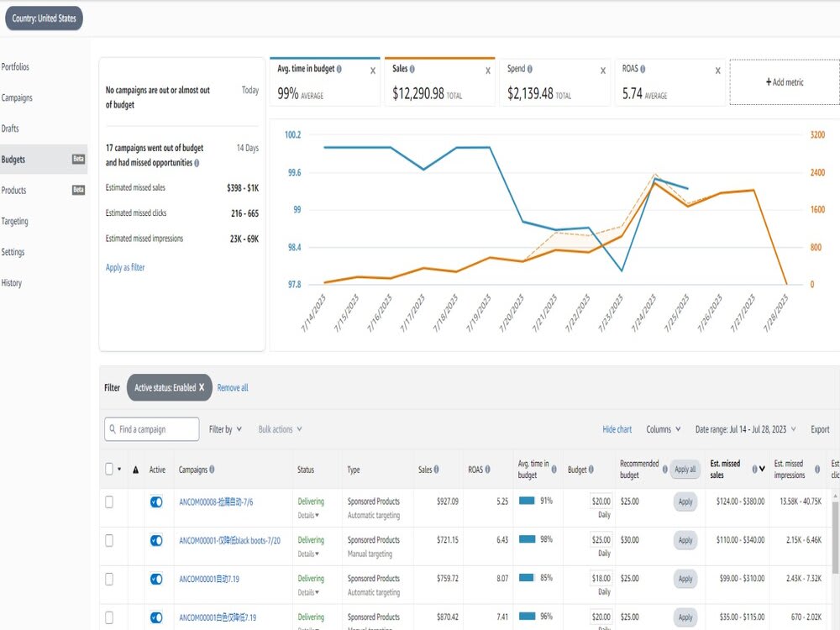Click the Beta badge next to Budgets
The height and width of the screenshot is (630, 840).
(x=78, y=159)
